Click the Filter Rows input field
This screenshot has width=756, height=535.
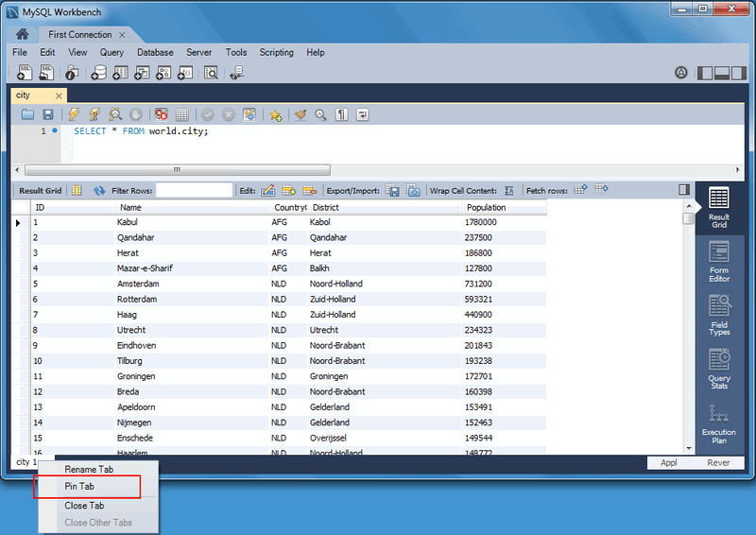coord(194,190)
